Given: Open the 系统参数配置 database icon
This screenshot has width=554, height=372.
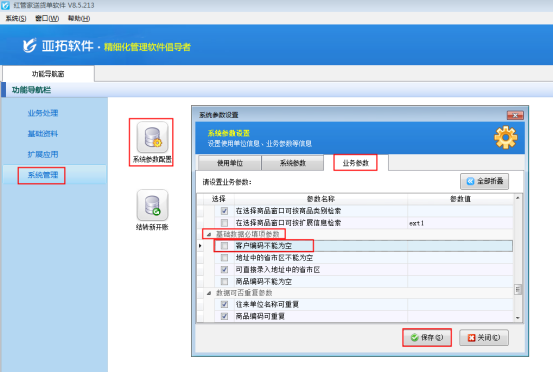Looking at the screenshot, I should 152,137.
